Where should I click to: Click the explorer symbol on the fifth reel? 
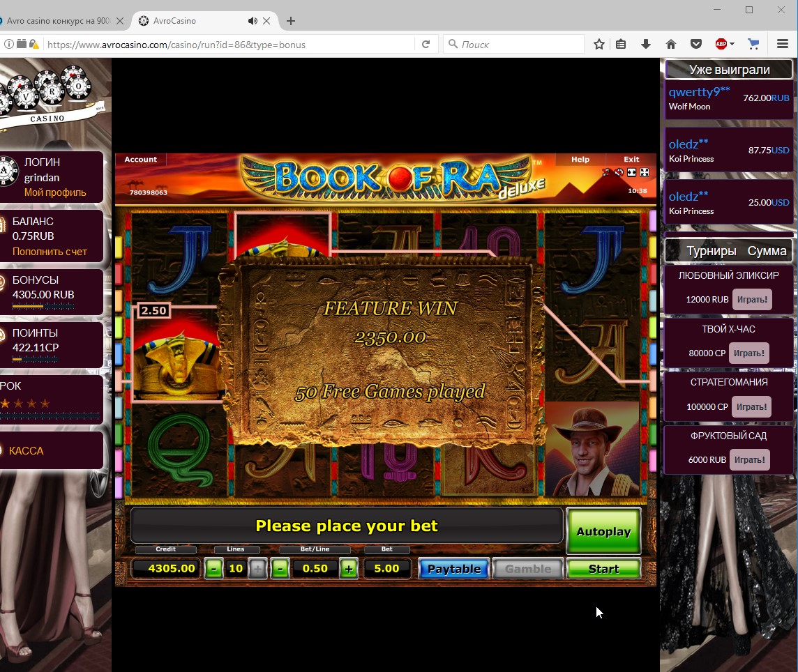coord(592,449)
